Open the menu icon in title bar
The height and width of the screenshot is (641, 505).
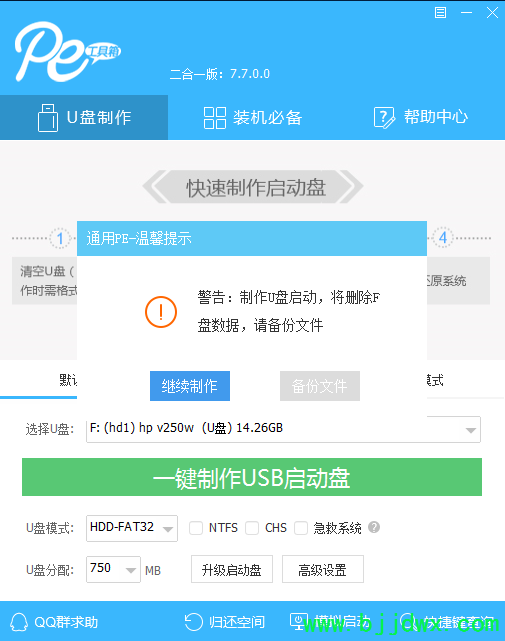(x=440, y=13)
